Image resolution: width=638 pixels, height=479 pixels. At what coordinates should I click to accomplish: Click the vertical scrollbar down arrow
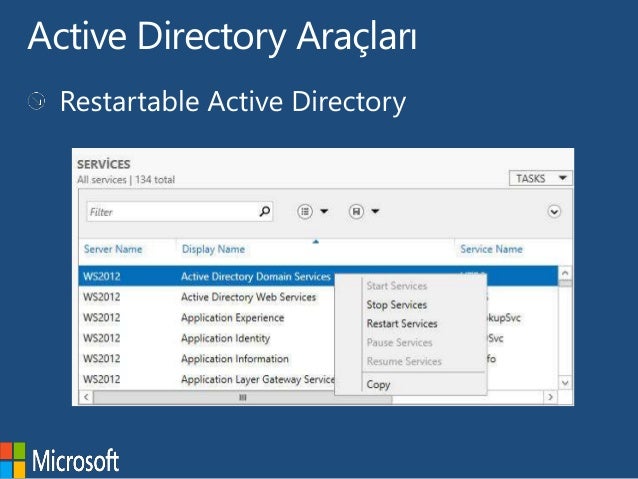pyautogui.click(x=565, y=383)
